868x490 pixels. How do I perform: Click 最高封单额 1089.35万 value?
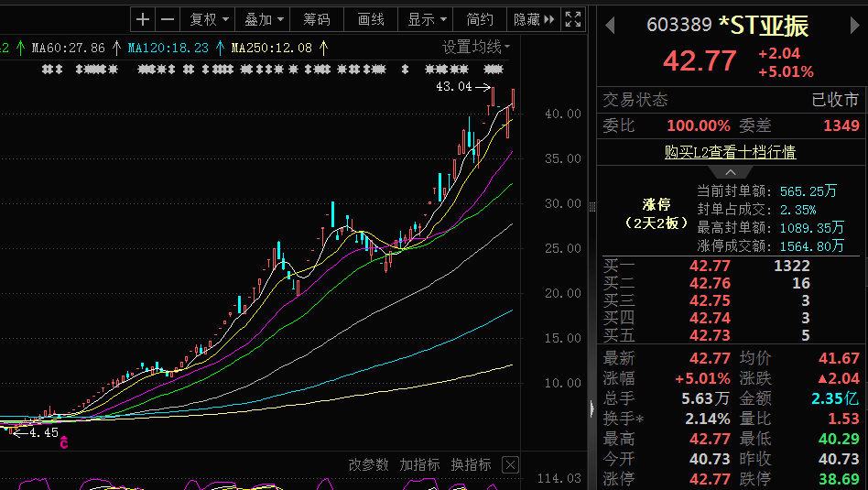point(812,228)
